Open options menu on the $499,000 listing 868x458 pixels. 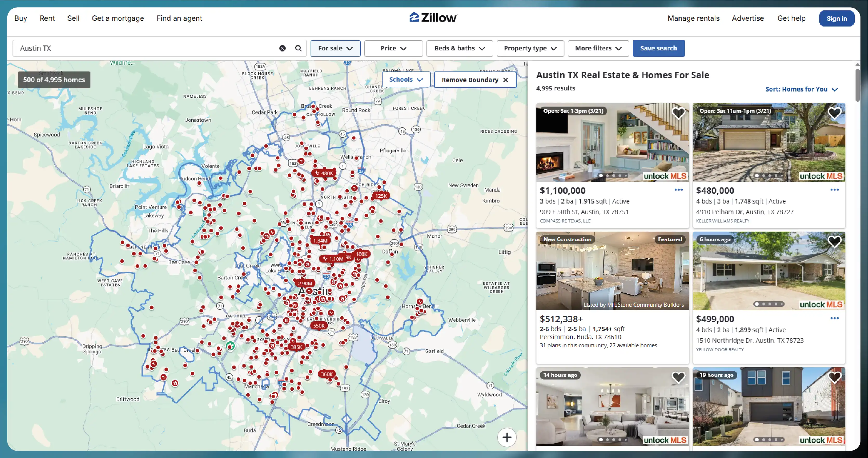(x=835, y=318)
